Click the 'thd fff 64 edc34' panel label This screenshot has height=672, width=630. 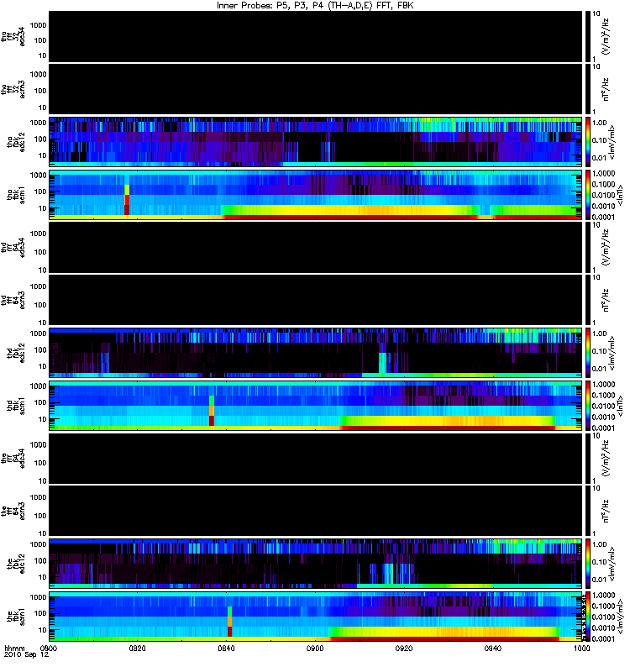(13, 248)
